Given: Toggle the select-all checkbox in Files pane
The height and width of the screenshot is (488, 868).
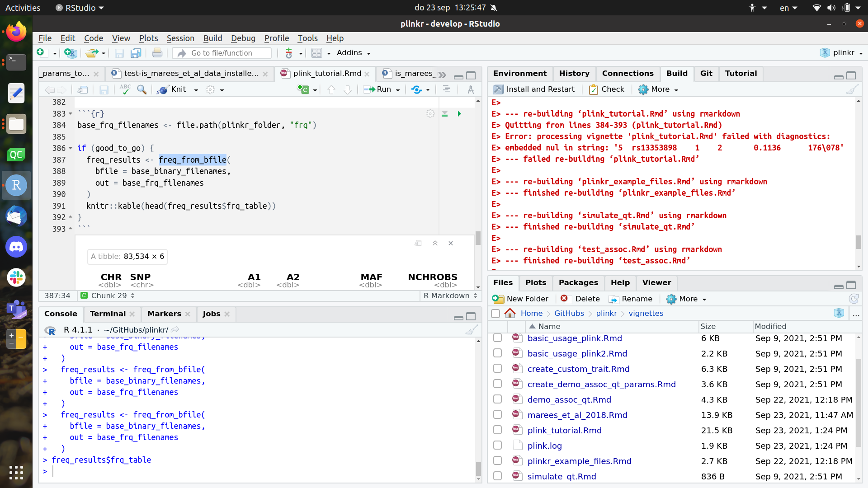Looking at the screenshot, I should click(x=496, y=313).
